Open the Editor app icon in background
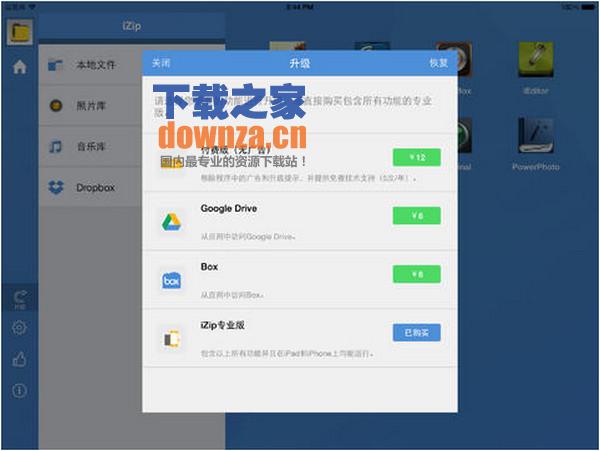600x451 pixels. point(536,60)
